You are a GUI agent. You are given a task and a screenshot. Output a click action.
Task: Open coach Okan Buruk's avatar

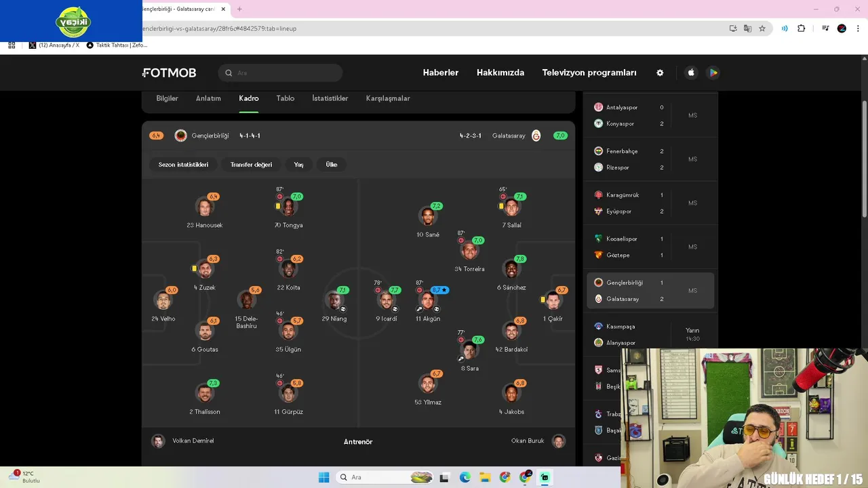(559, 441)
